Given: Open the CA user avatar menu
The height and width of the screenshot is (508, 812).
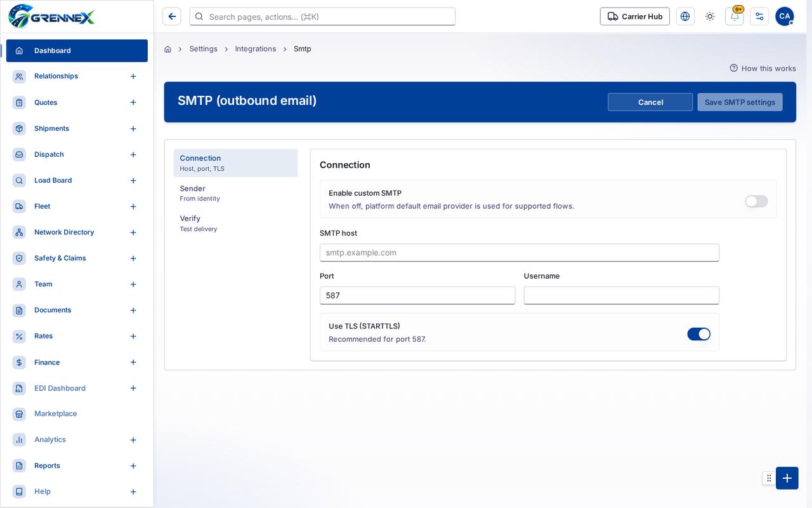Looking at the screenshot, I should tap(785, 17).
